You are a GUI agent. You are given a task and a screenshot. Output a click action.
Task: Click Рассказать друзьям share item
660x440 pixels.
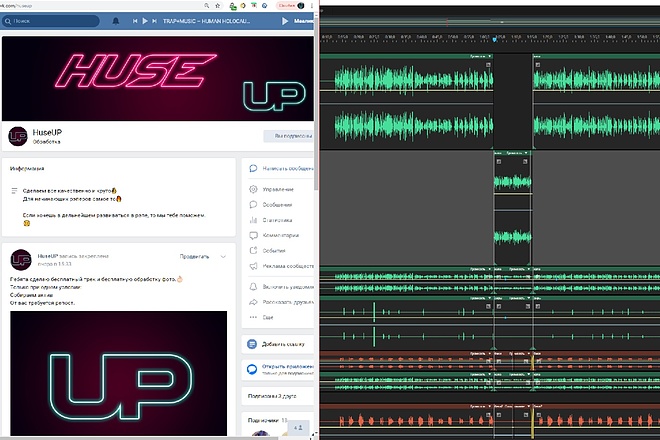point(281,302)
